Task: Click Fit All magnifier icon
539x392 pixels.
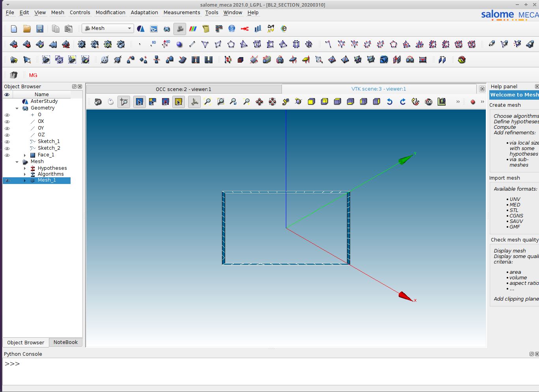Action: click(x=207, y=102)
